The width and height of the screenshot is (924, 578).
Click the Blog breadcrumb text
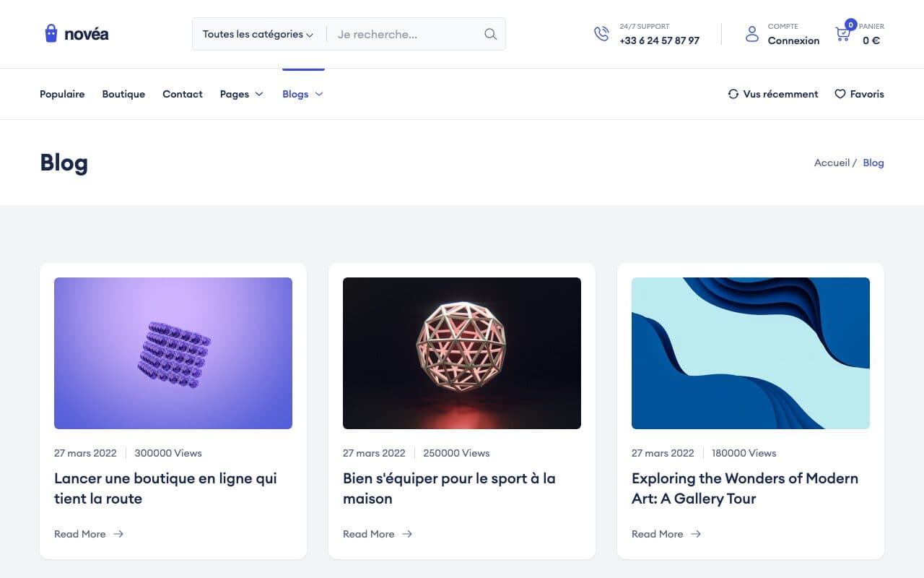tap(873, 163)
